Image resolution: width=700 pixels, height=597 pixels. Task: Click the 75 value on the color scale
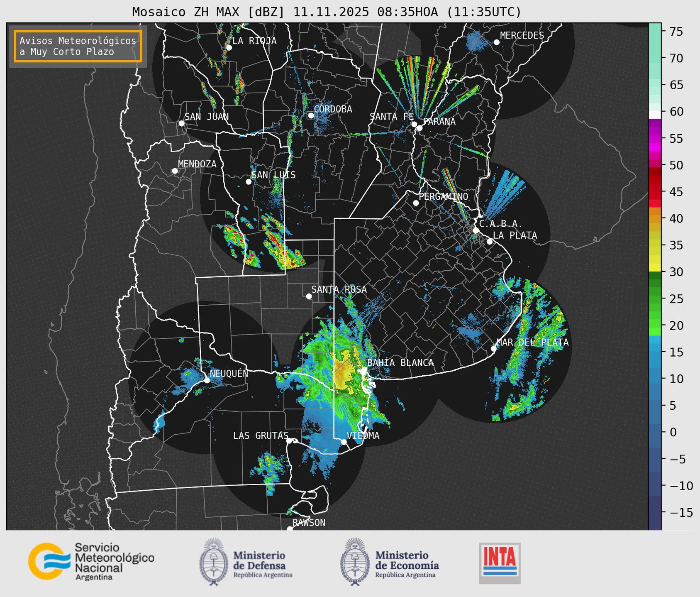pos(676,32)
